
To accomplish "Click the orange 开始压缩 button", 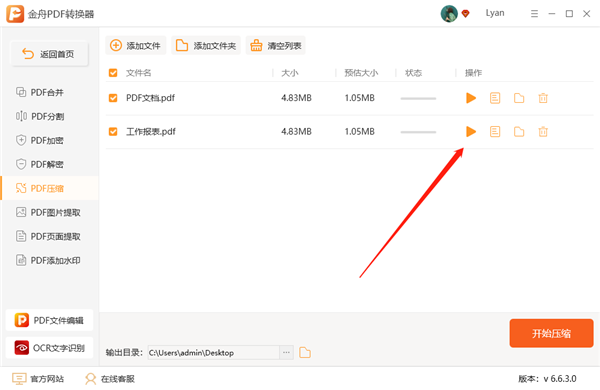I will (551, 333).
